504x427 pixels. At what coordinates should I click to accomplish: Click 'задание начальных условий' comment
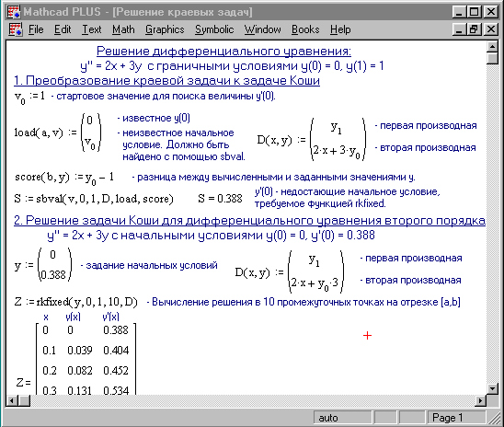tap(149, 265)
